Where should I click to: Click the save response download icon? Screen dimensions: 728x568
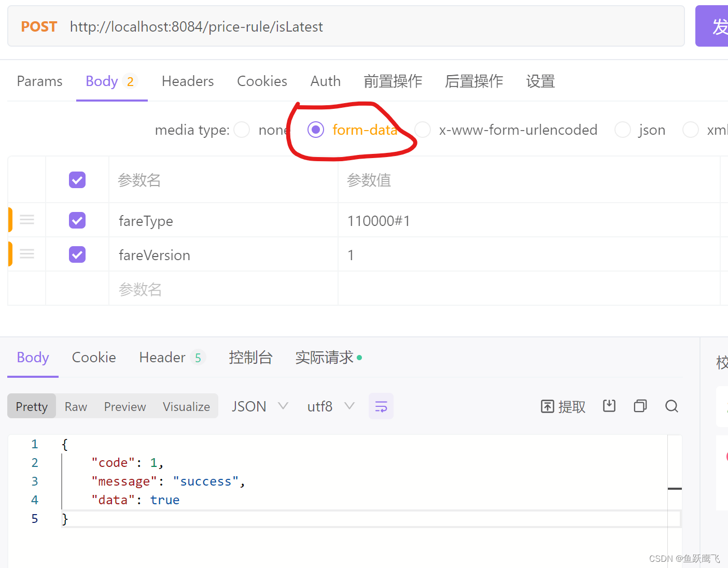point(609,406)
